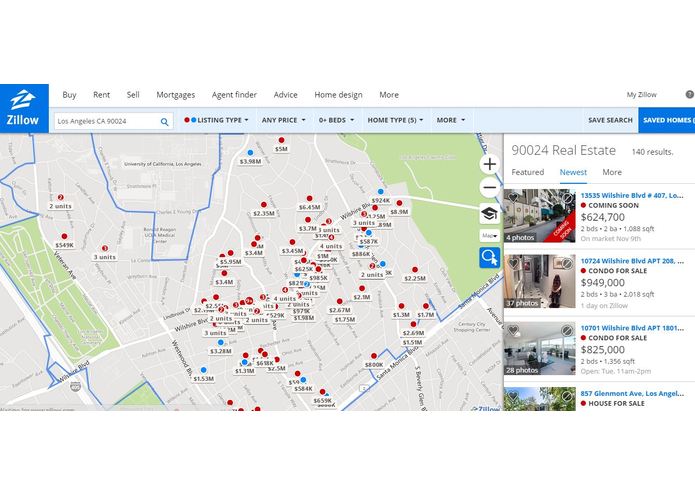Open the Rent menu
The width and height of the screenshot is (695, 494).
102,95
